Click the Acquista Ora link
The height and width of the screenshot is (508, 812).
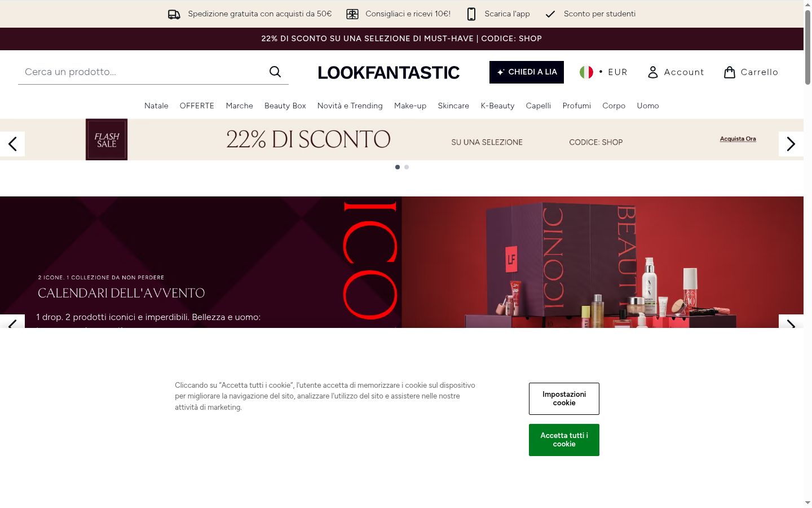[738, 139]
